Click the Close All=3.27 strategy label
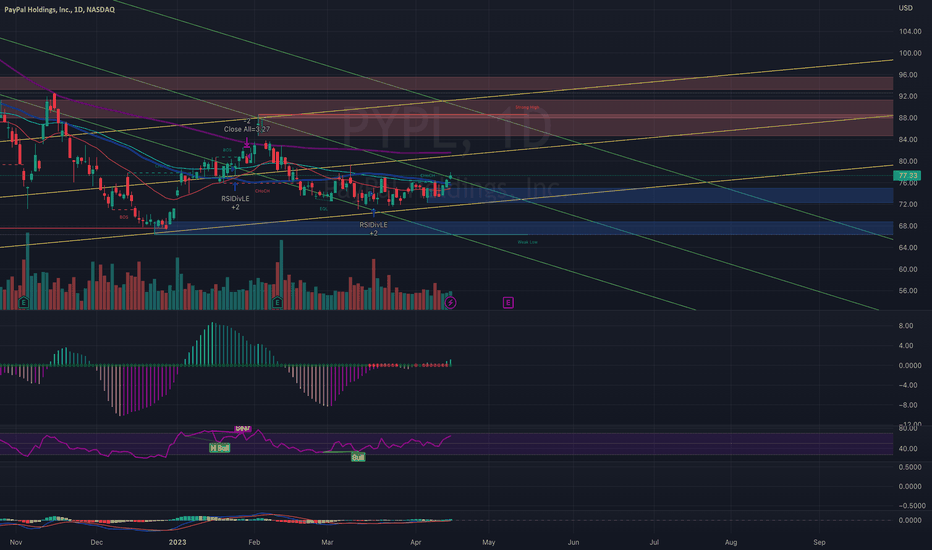 [247, 129]
